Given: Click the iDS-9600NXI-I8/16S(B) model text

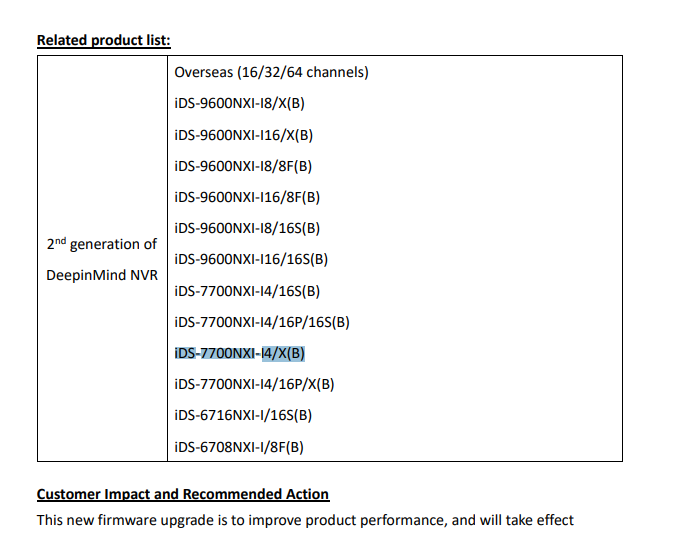Looking at the screenshot, I should [247, 228].
